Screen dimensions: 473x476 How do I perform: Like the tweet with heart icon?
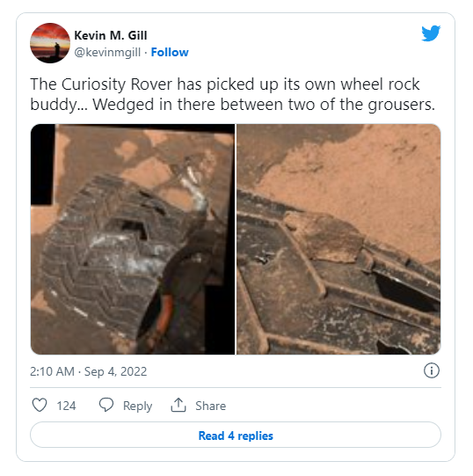[x=40, y=405]
